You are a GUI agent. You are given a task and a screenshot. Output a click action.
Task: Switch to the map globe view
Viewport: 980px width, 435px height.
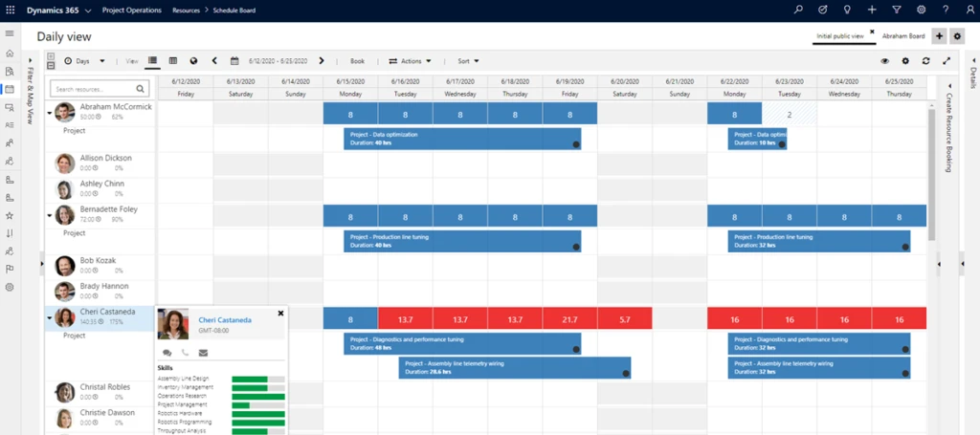coord(193,61)
